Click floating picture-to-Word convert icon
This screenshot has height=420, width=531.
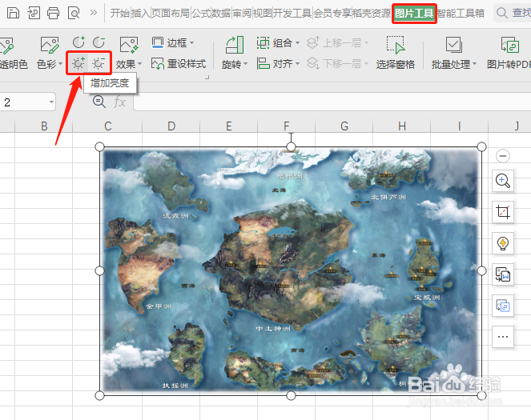(503, 274)
